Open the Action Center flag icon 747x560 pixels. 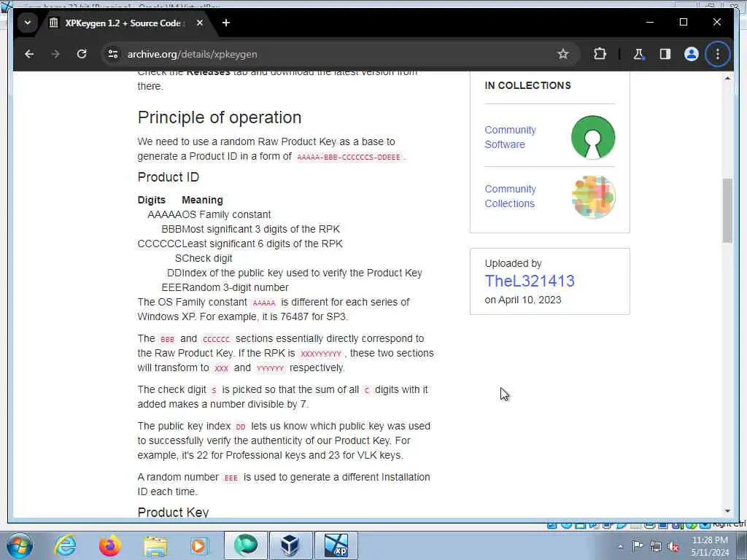coord(638,545)
